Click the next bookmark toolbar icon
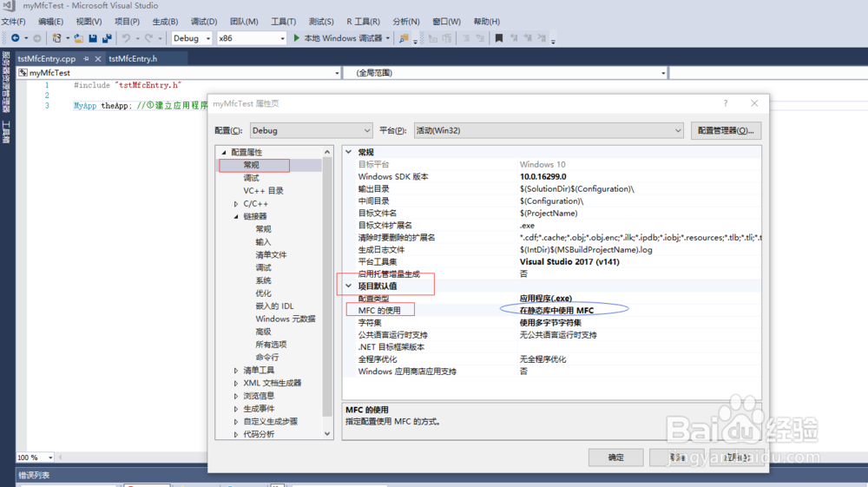868x487 pixels. (x=528, y=38)
